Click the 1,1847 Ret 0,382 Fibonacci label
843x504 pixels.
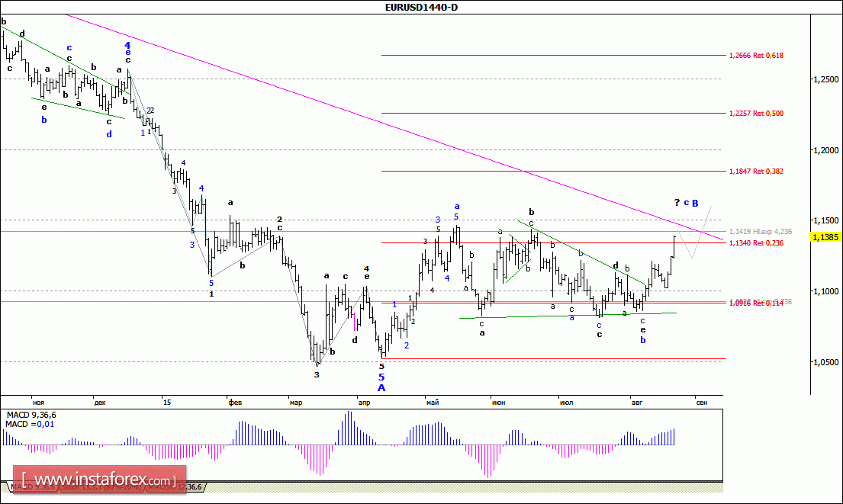(756, 172)
